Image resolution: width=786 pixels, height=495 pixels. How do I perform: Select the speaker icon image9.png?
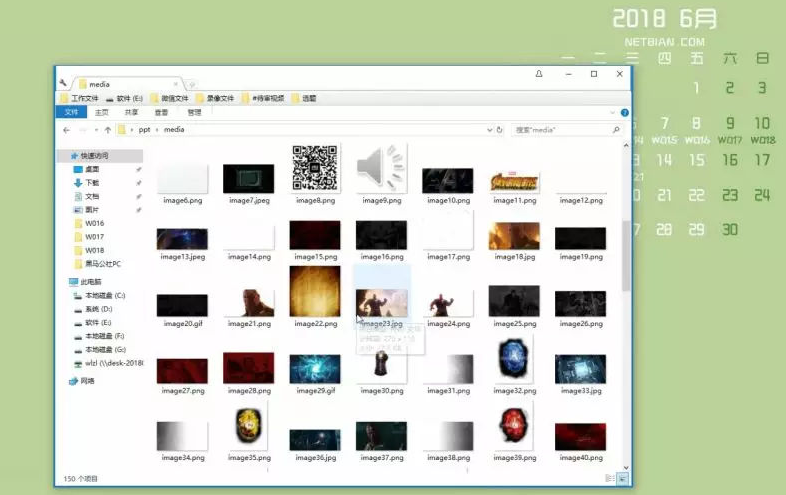pos(380,168)
